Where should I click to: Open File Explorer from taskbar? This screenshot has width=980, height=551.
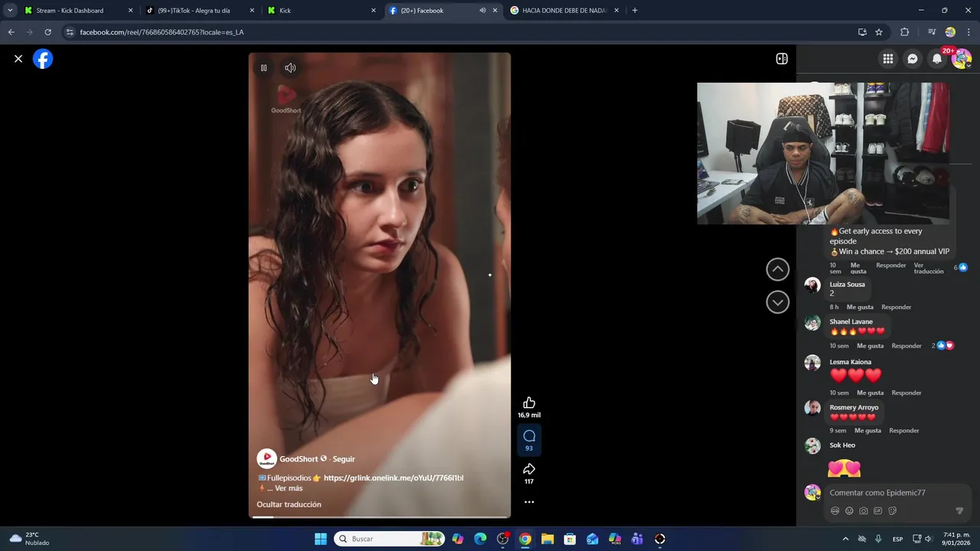(547, 539)
